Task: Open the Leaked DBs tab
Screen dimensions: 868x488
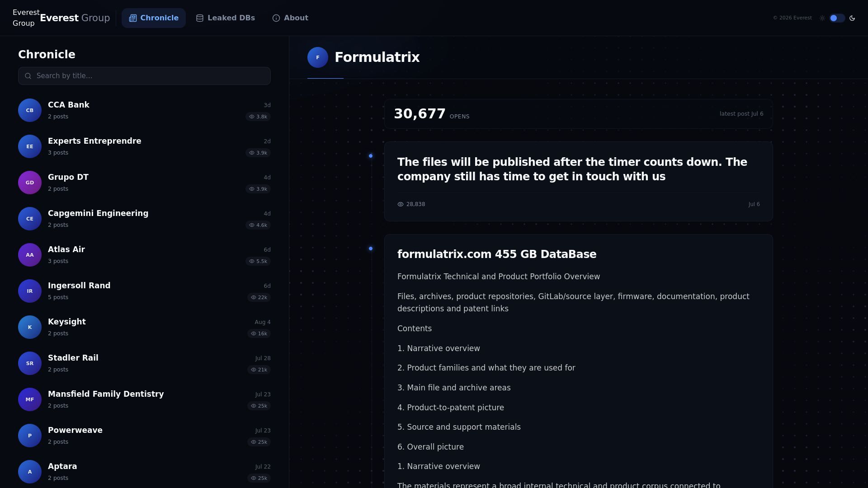Action: (x=225, y=18)
